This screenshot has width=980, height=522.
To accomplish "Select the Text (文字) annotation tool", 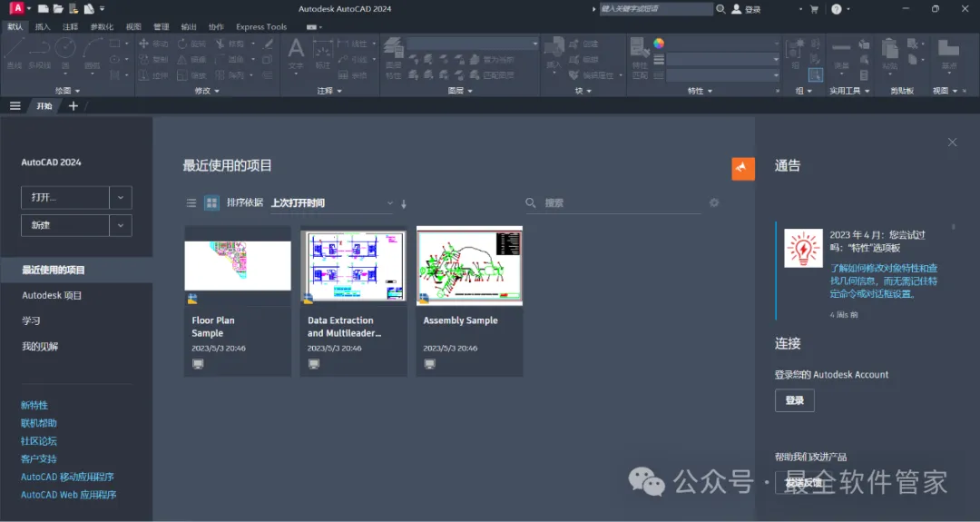I will 296,54.
